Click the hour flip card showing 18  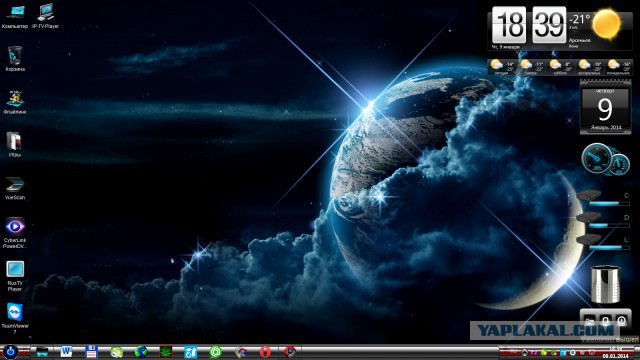[x=509, y=24]
